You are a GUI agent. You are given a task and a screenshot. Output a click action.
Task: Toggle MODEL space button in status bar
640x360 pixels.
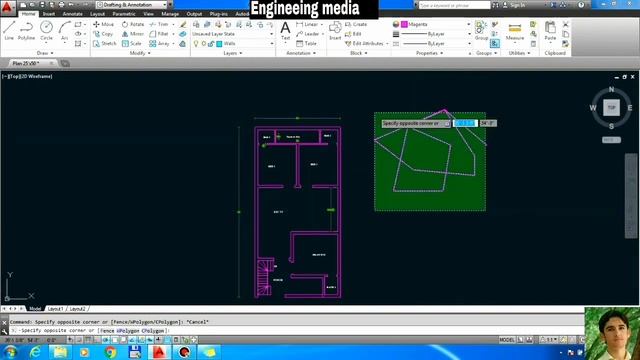click(x=507, y=340)
